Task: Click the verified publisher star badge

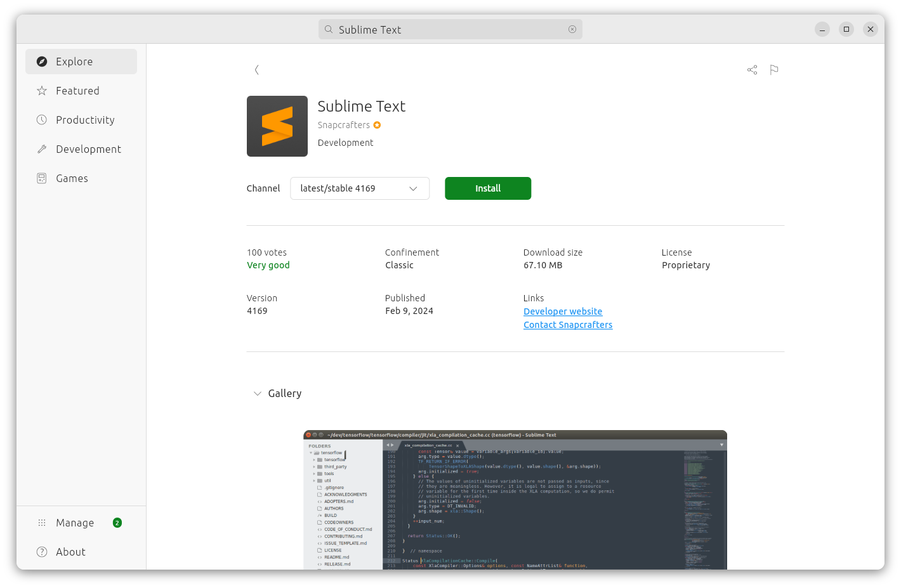Action: pos(377,125)
